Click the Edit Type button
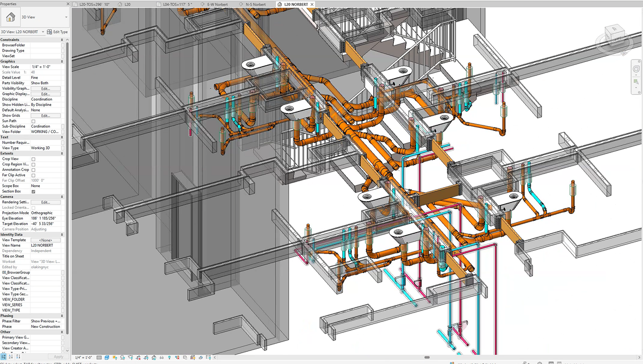 point(57,32)
